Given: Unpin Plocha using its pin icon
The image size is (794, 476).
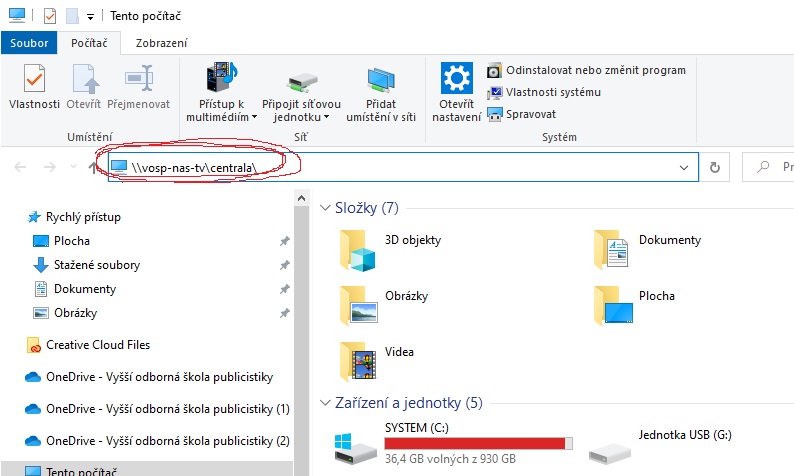Looking at the screenshot, I should click(285, 241).
